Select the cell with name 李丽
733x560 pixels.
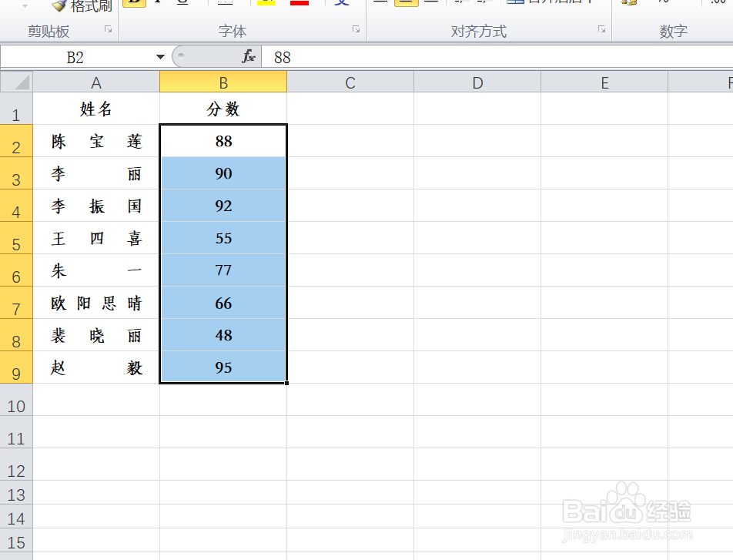point(96,173)
